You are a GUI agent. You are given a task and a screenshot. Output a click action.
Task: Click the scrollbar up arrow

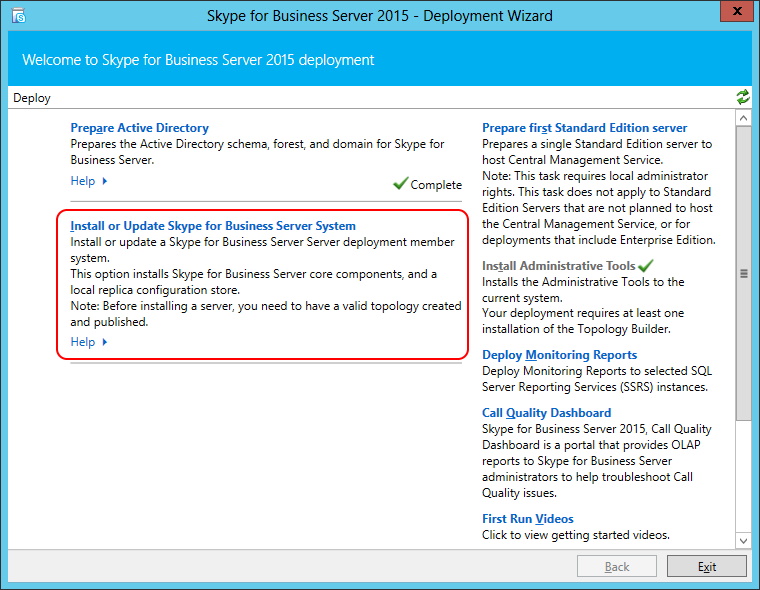pyautogui.click(x=743, y=118)
